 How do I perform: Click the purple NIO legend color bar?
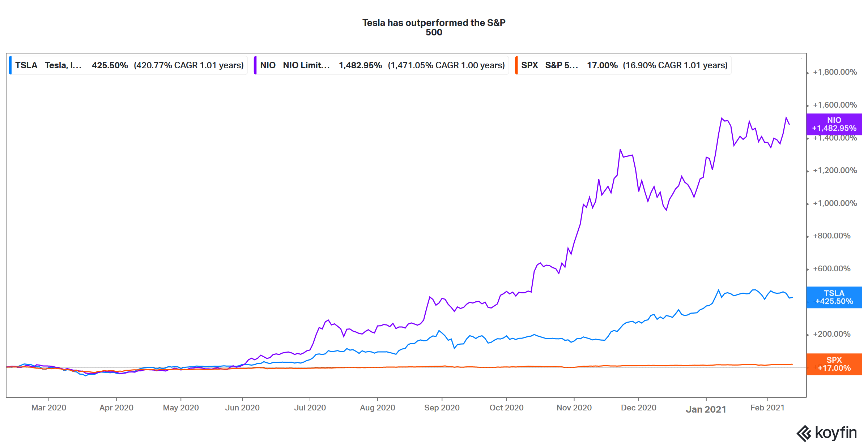point(255,65)
